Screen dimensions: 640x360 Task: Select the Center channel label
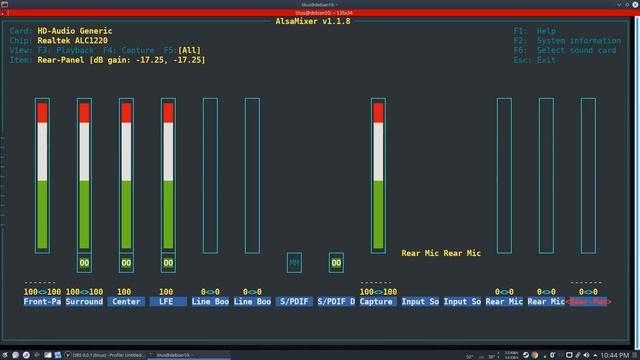click(126, 302)
